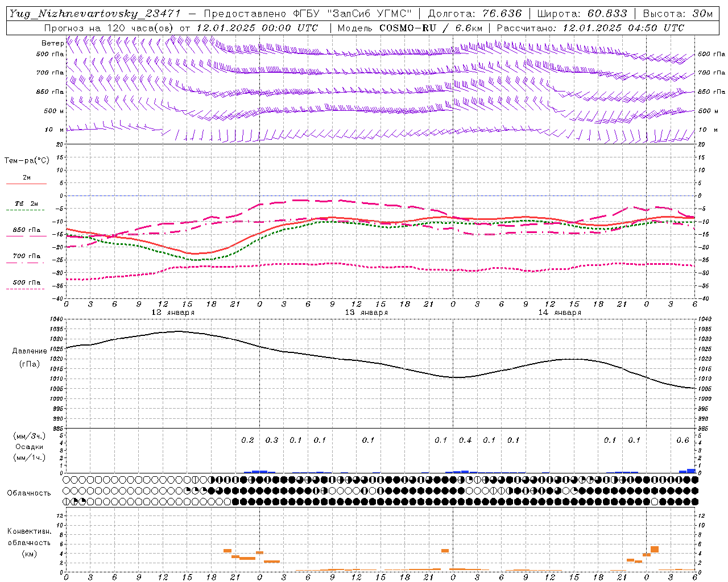
Task: Click the 0.2 precipitation value
Action: point(248,440)
